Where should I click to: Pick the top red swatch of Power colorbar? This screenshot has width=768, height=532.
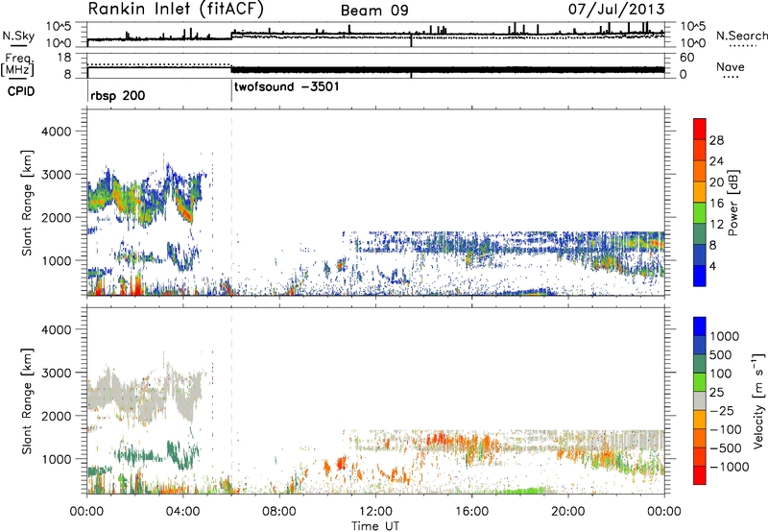700,129
